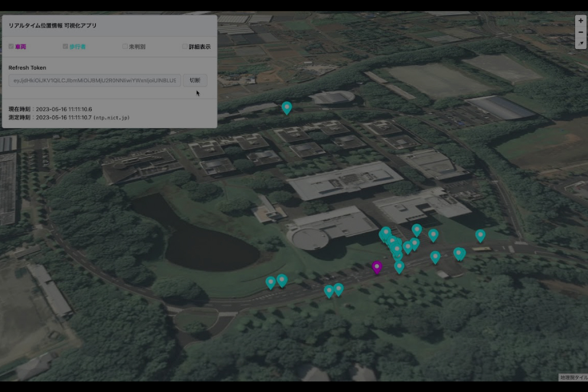Zoom out with the minus button
Screen dimensions: 588x392
coord(580,33)
